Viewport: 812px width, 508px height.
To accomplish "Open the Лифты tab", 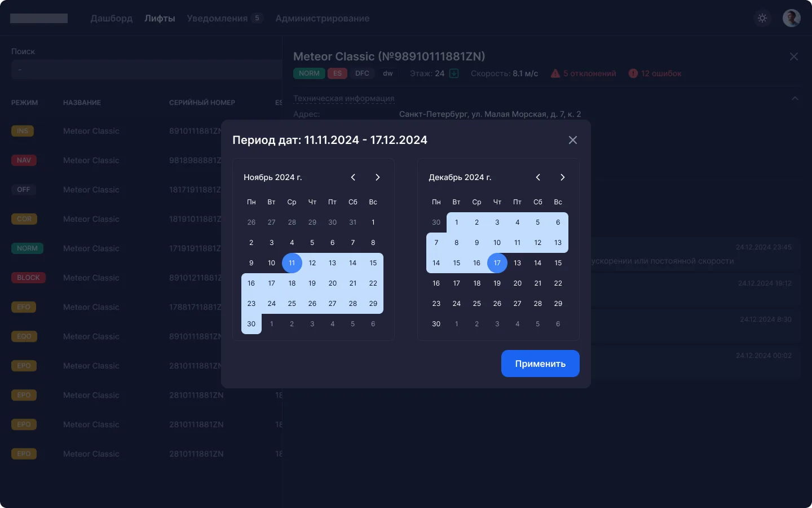I will pos(160,18).
